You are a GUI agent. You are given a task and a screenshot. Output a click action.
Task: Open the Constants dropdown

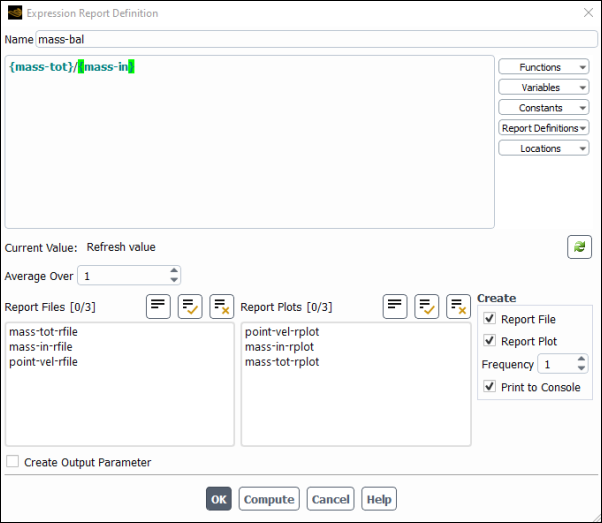tap(544, 108)
